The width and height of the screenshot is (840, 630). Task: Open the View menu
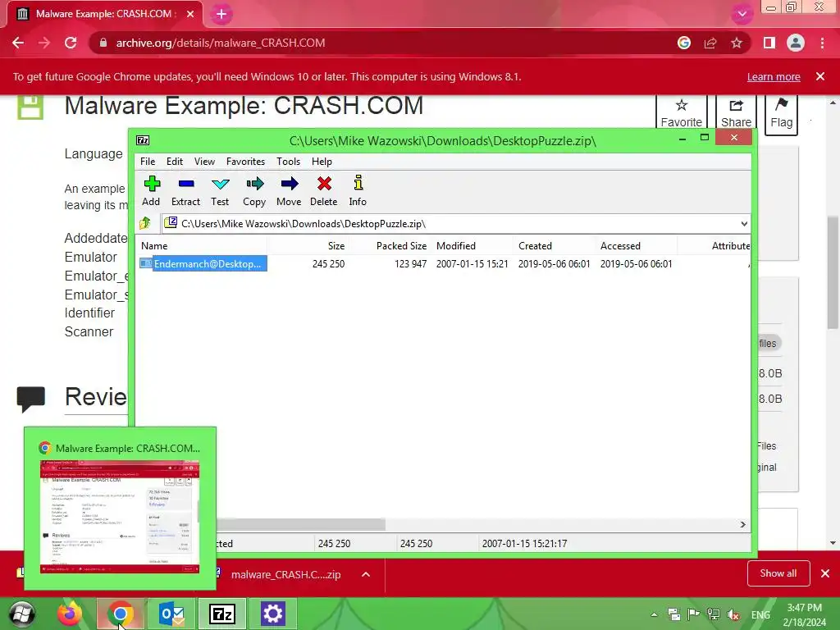204,162
